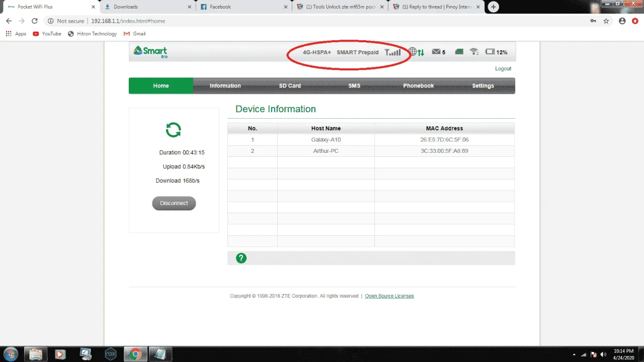Click the MAC Address column header
644x362 pixels.
445,128
